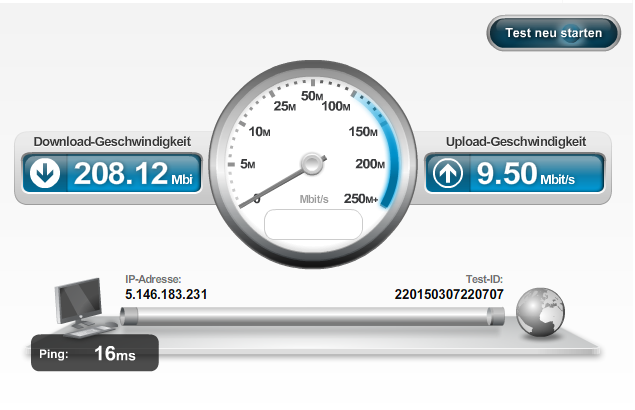Screen dimensions: 635x410
Task: Click the 208.12 download speed value
Action: (121, 173)
